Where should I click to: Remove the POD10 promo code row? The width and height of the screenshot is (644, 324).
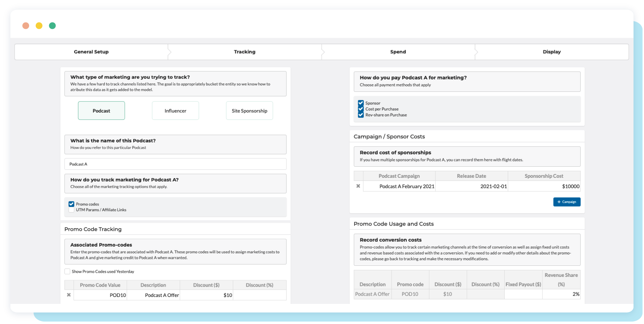pos(69,295)
